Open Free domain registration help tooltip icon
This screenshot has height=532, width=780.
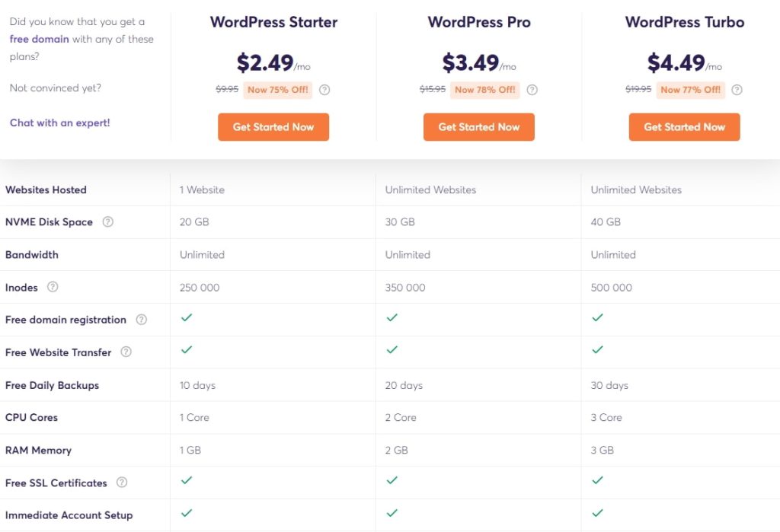coord(141,320)
